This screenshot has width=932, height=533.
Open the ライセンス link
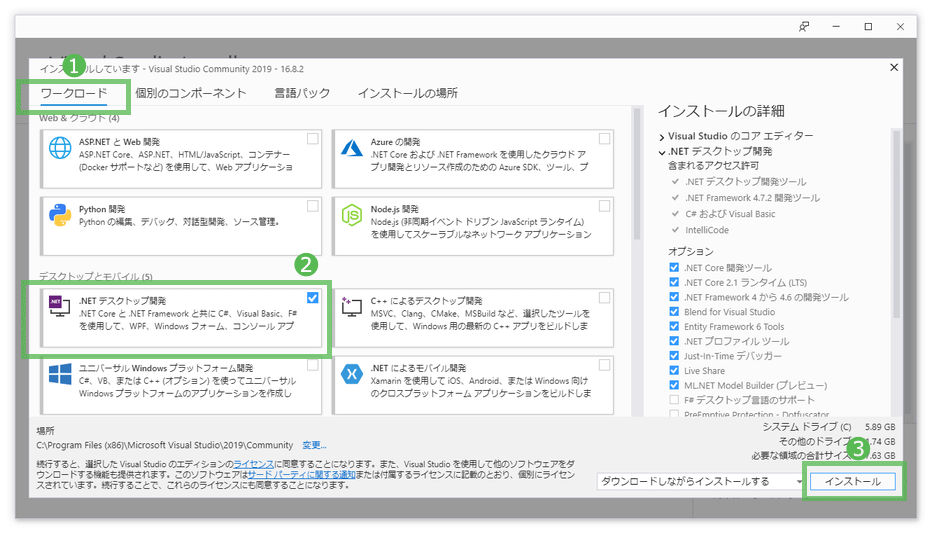253,464
